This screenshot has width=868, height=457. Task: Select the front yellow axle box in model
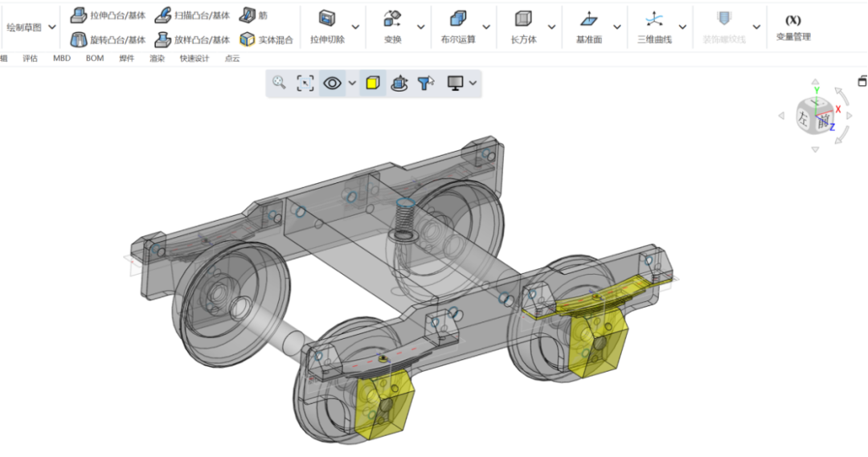tap(385, 405)
